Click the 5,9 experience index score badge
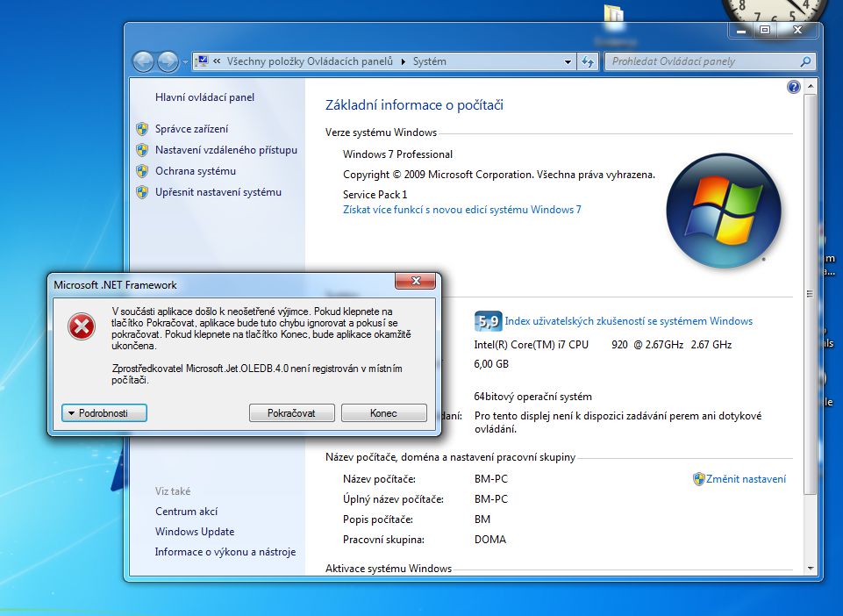This screenshot has height=616, width=843. pos(487,321)
